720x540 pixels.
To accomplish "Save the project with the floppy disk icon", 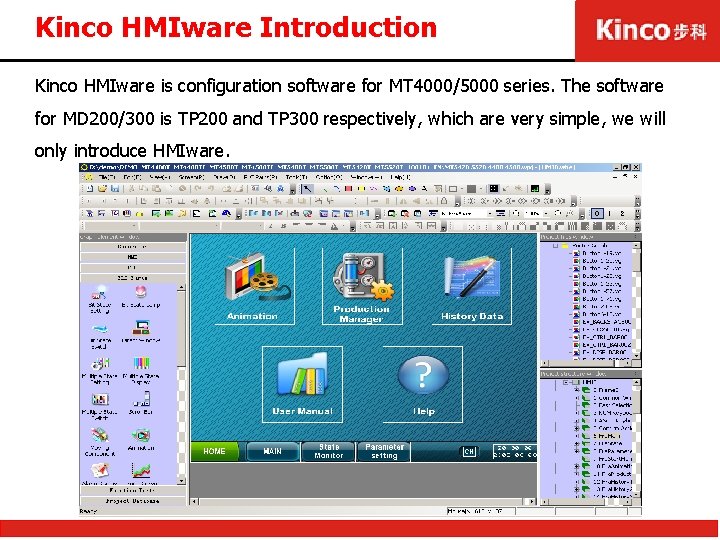I will click(115, 188).
